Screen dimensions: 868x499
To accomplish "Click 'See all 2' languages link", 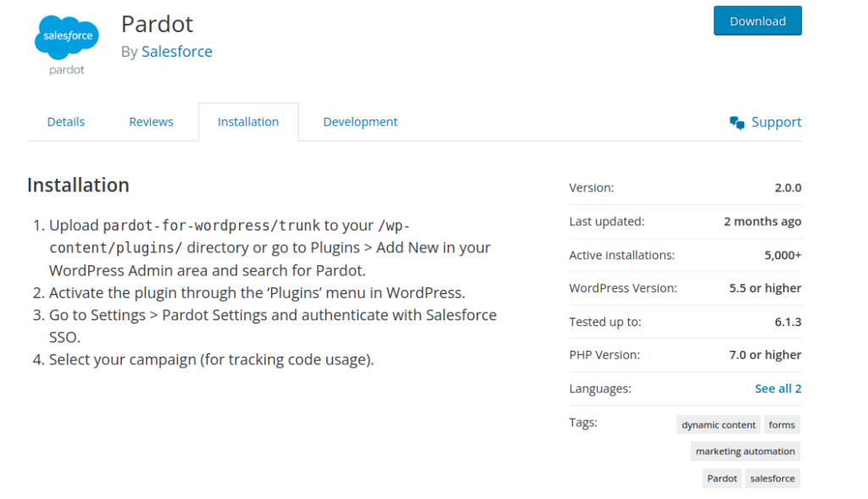I will [x=777, y=388].
